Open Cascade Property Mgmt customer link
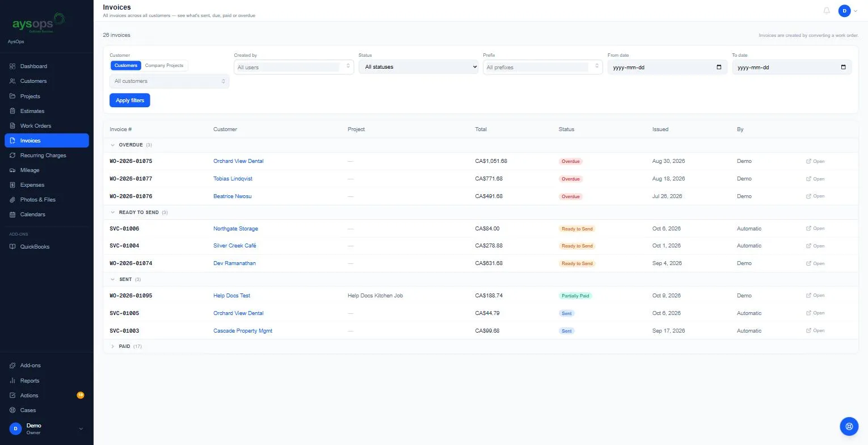868x445 pixels. (x=243, y=331)
